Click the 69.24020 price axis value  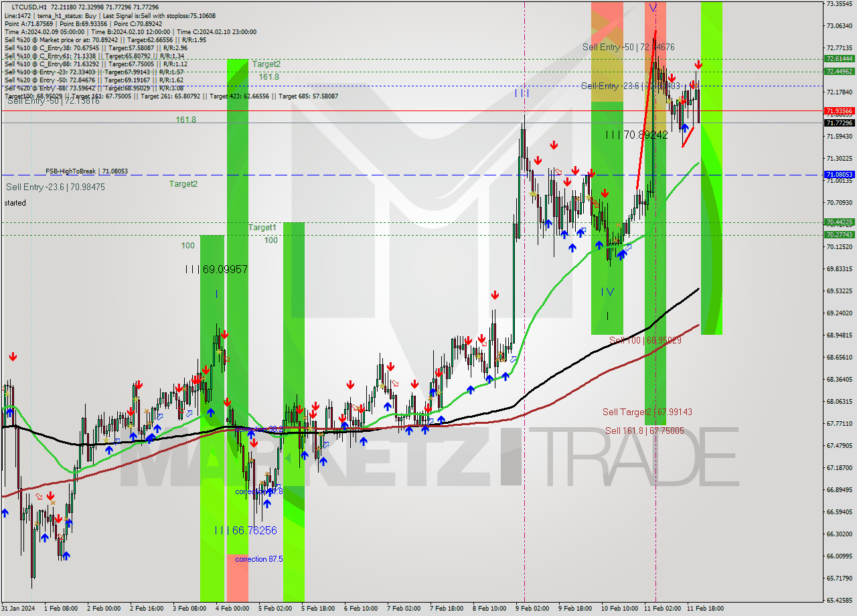point(839,313)
